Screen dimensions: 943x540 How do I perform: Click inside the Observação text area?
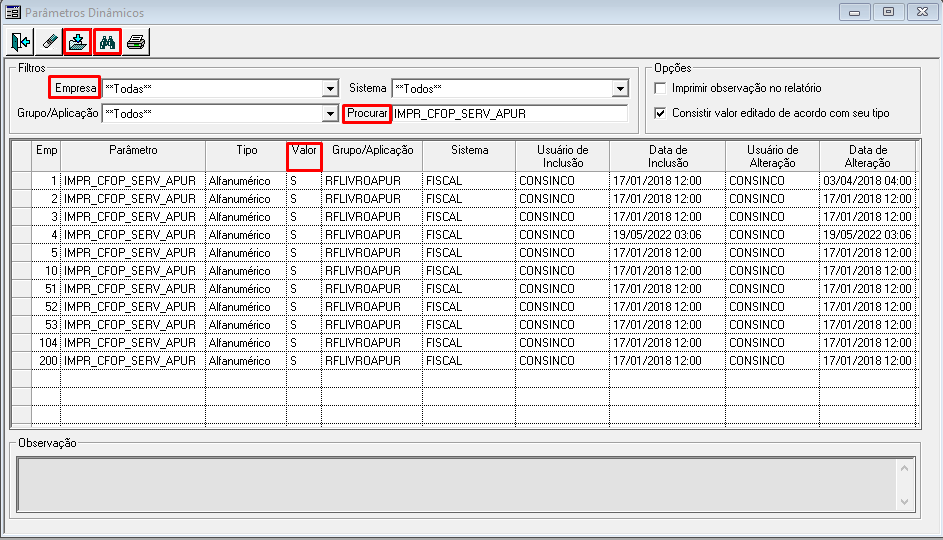(457, 485)
